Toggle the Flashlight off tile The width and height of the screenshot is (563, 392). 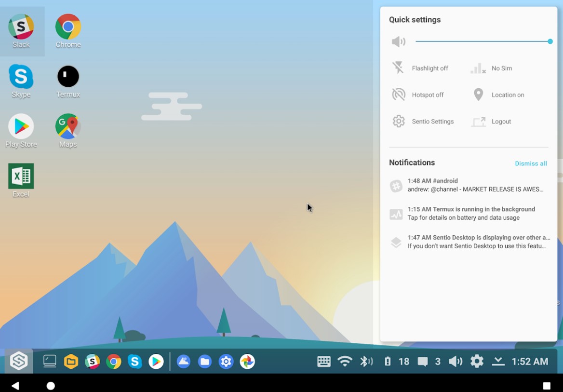pyautogui.click(x=420, y=68)
